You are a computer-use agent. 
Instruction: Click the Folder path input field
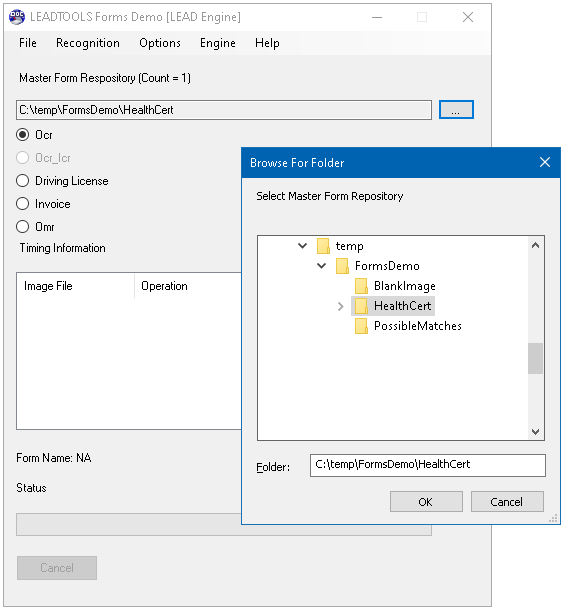(428, 465)
